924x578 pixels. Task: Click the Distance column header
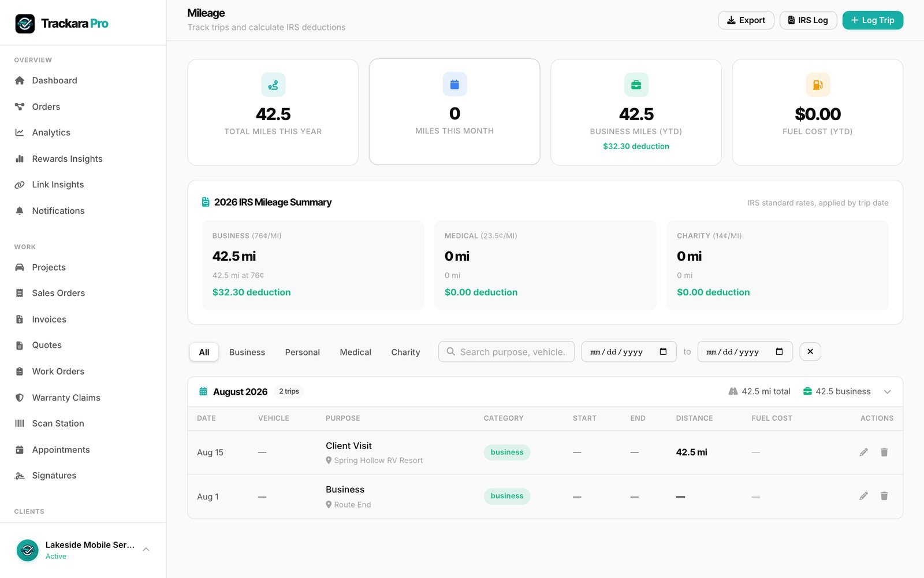pos(694,418)
